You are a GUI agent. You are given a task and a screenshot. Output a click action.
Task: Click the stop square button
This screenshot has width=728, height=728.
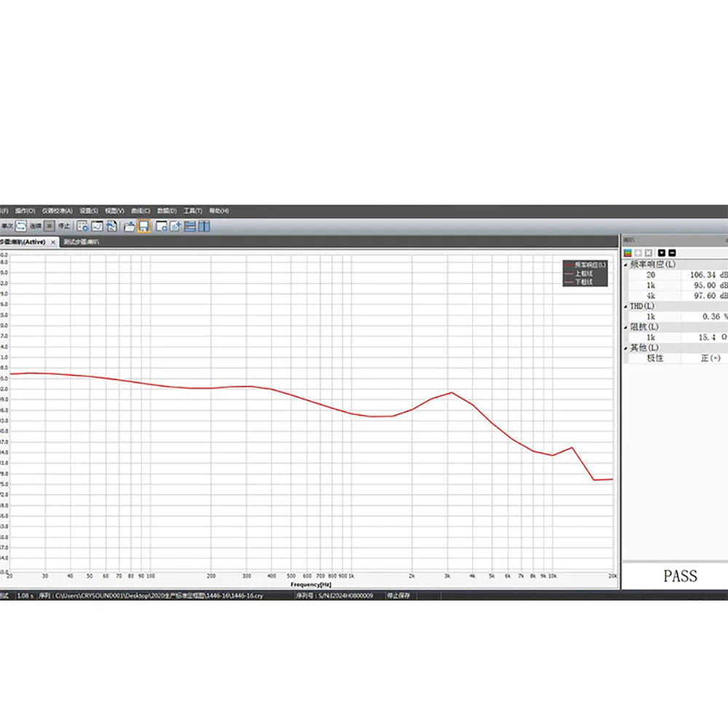click(x=50, y=226)
